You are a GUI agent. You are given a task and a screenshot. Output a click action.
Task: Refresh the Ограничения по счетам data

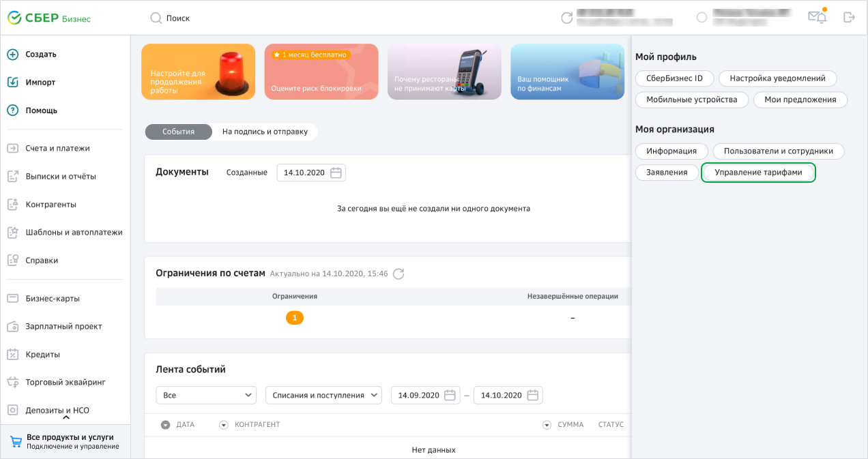point(399,273)
